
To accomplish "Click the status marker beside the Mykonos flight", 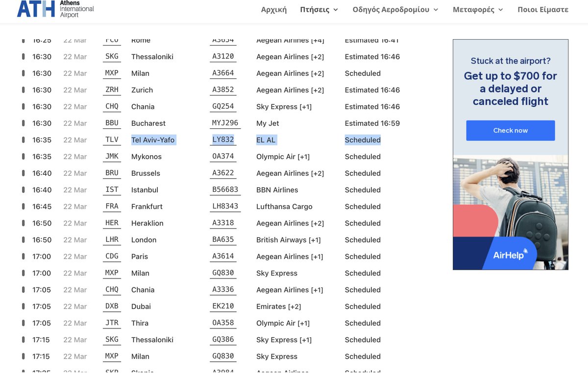I will [23, 157].
